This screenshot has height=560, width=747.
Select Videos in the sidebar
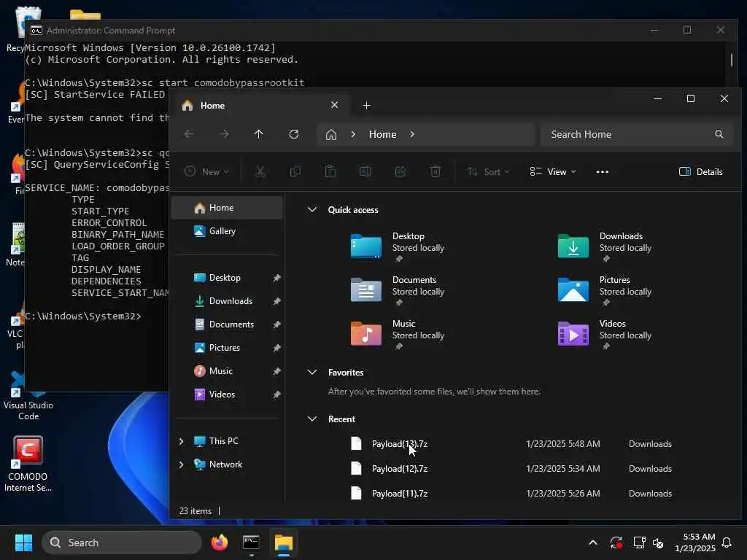[227, 394]
